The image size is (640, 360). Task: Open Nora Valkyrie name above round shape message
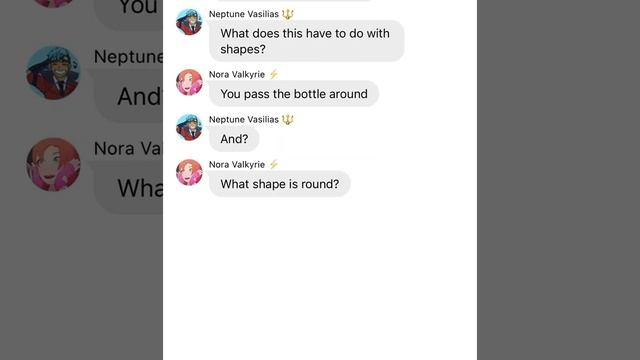237,164
